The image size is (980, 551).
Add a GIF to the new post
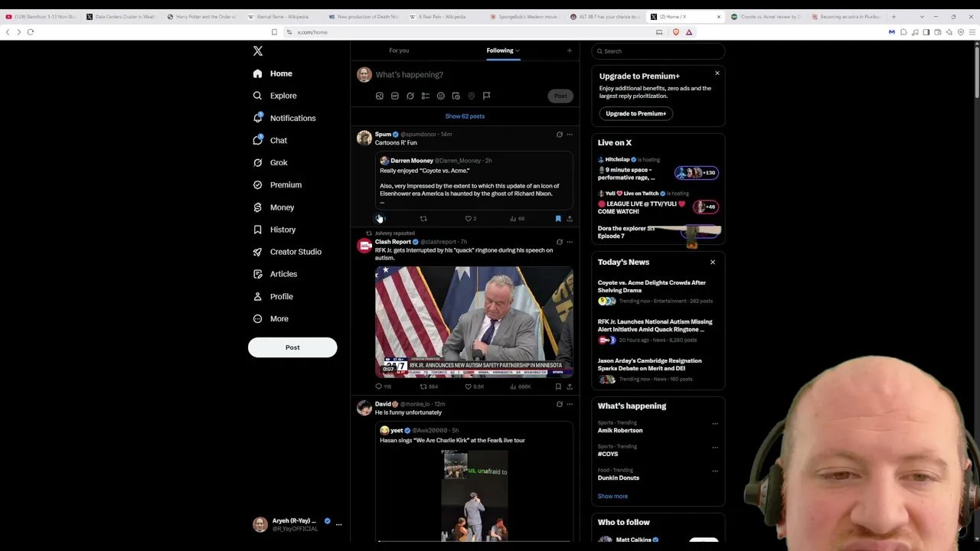[394, 96]
